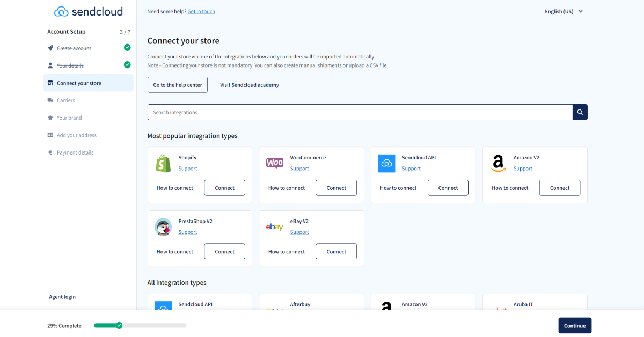The width and height of the screenshot is (644, 337).
Task: Click the truck icon beside Carriers
Action: [x=50, y=100]
